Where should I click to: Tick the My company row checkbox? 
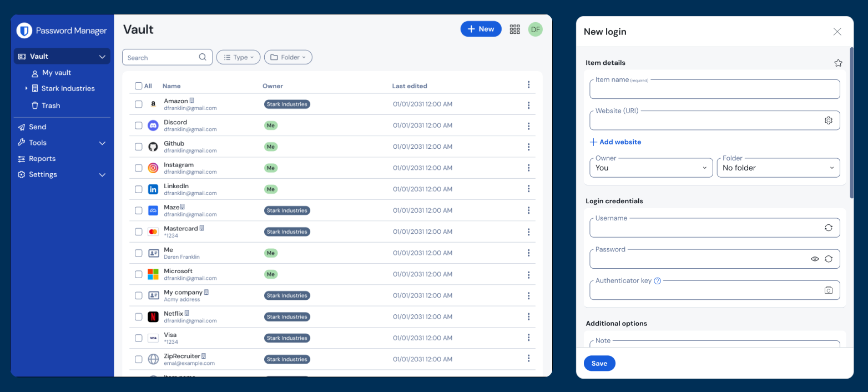pos(139,295)
